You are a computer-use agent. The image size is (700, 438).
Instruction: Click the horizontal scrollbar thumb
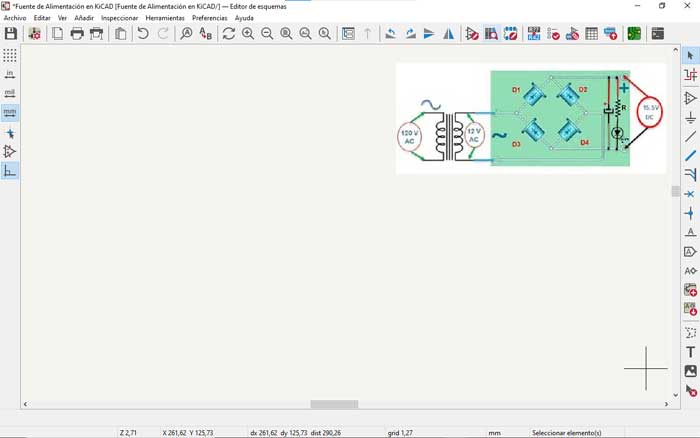click(x=334, y=404)
